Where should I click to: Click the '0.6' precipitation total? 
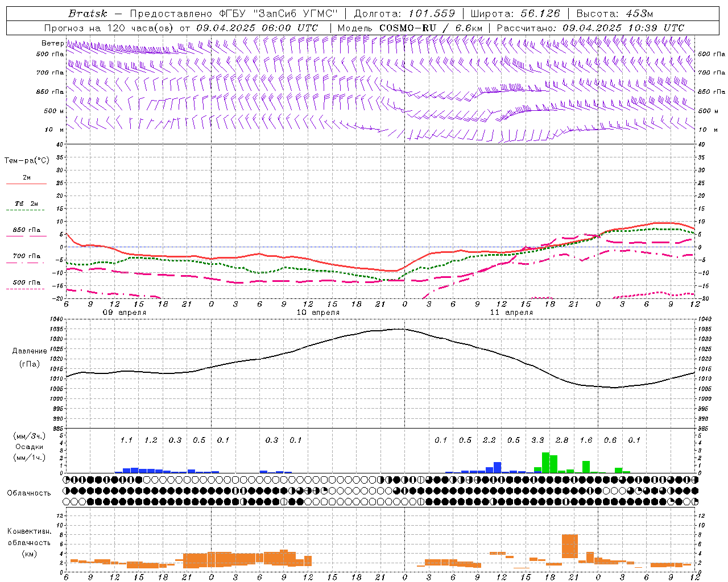(x=610, y=440)
